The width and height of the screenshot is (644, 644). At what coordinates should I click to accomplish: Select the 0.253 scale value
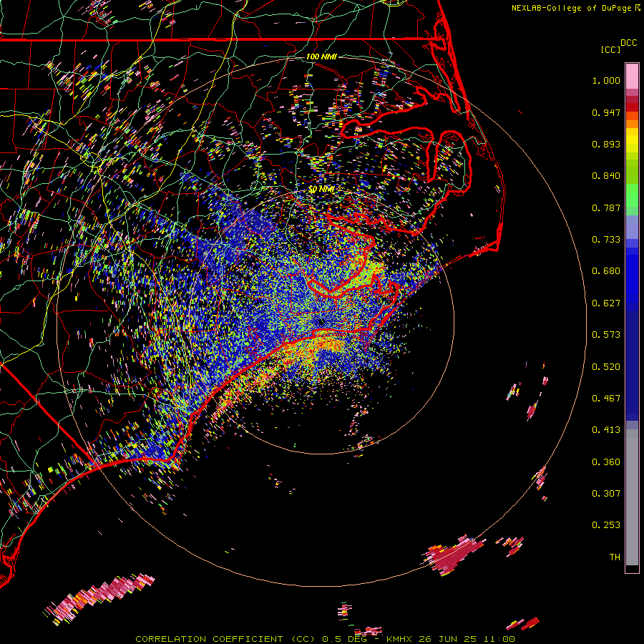pos(606,525)
